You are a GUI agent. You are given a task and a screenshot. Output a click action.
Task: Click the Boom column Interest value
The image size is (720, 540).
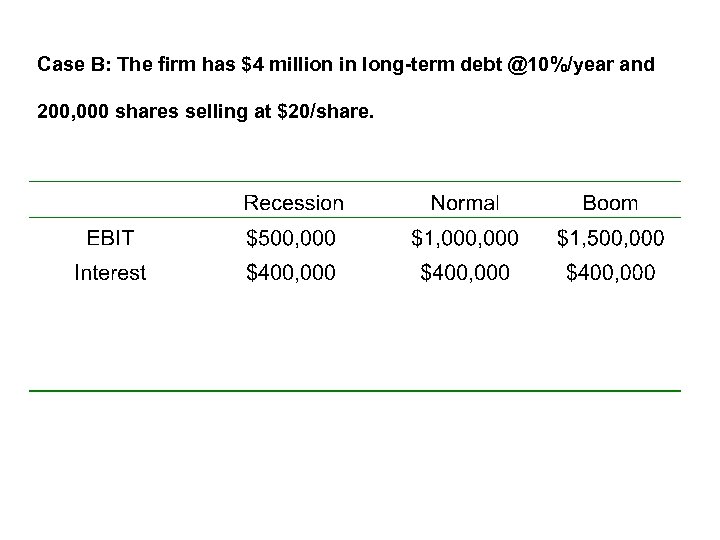(610, 272)
